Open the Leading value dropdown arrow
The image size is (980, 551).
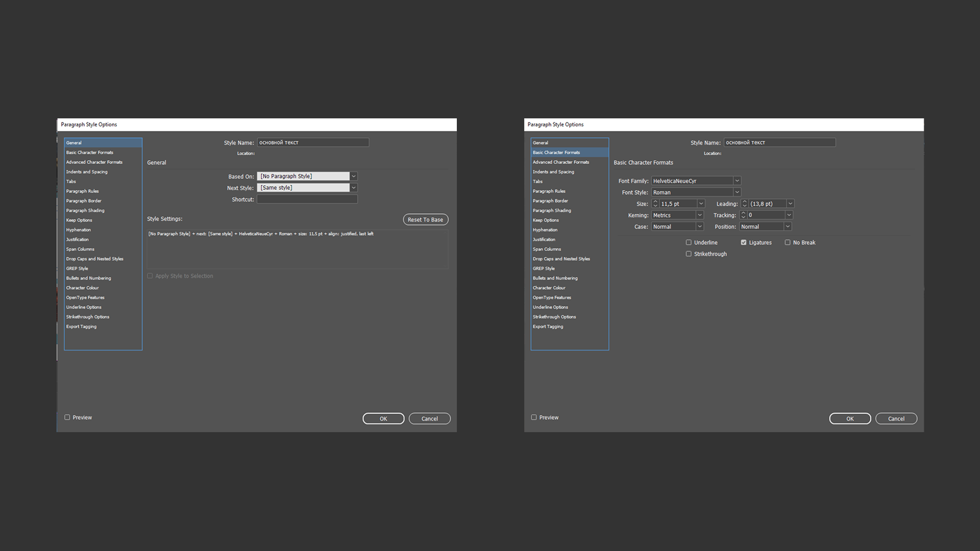point(790,204)
